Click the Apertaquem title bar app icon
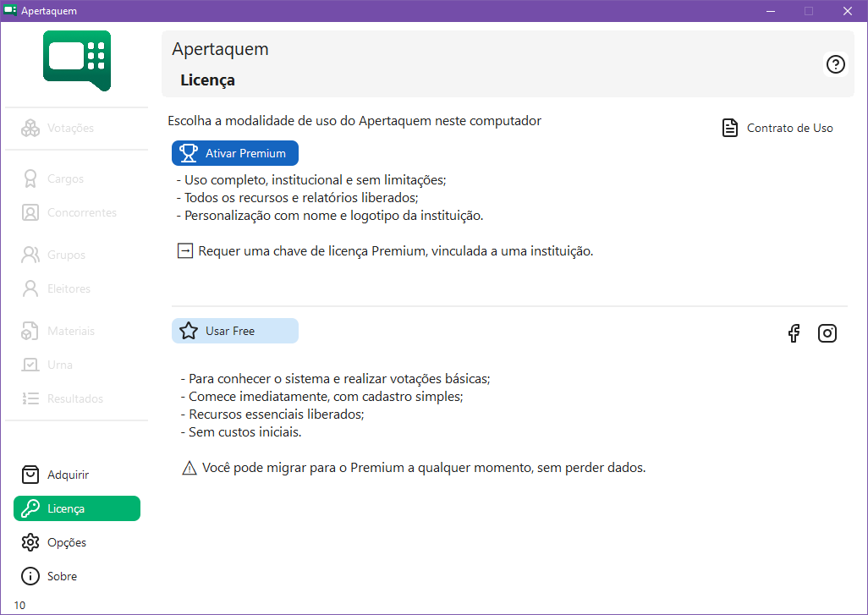 [10, 10]
